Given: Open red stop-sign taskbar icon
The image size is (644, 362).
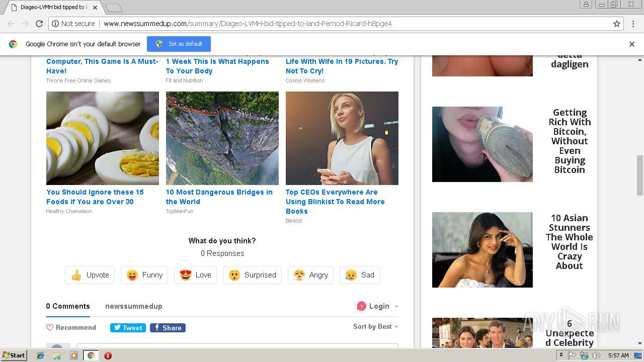Looking at the screenshot, I should (108, 355).
